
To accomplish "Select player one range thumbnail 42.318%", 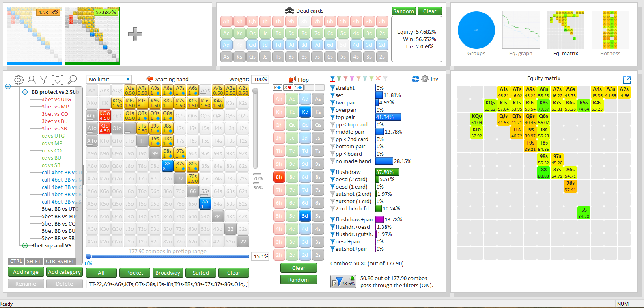I will (34, 36).
